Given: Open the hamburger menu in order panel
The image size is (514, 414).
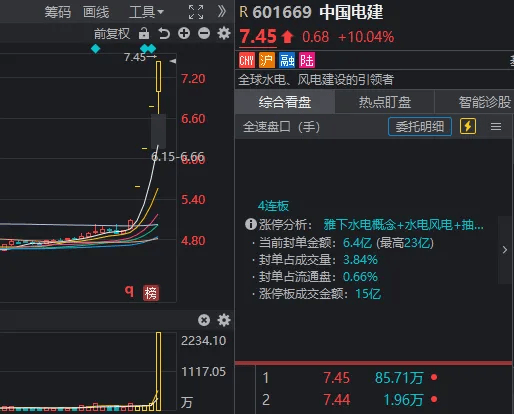Looking at the screenshot, I should [496, 127].
